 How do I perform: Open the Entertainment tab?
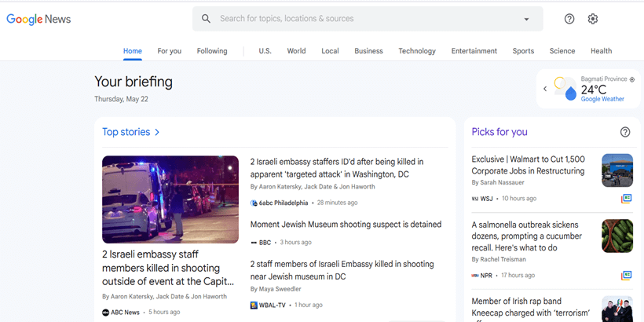pyautogui.click(x=474, y=51)
